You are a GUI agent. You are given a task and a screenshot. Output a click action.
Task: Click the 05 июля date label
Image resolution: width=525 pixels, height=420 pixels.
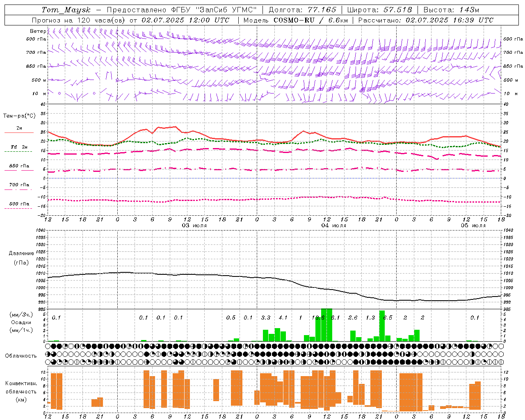pyautogui.click(x=473, y=226)
